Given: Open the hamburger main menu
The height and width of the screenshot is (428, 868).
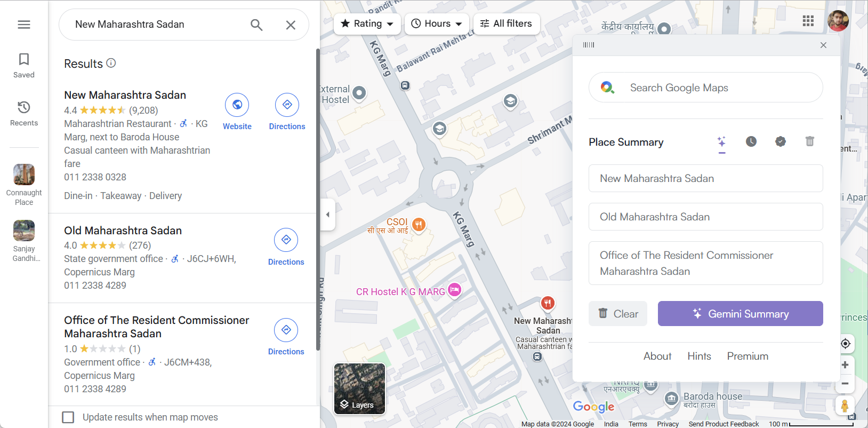Looking at the screenshot, I should tap(24, 25).
